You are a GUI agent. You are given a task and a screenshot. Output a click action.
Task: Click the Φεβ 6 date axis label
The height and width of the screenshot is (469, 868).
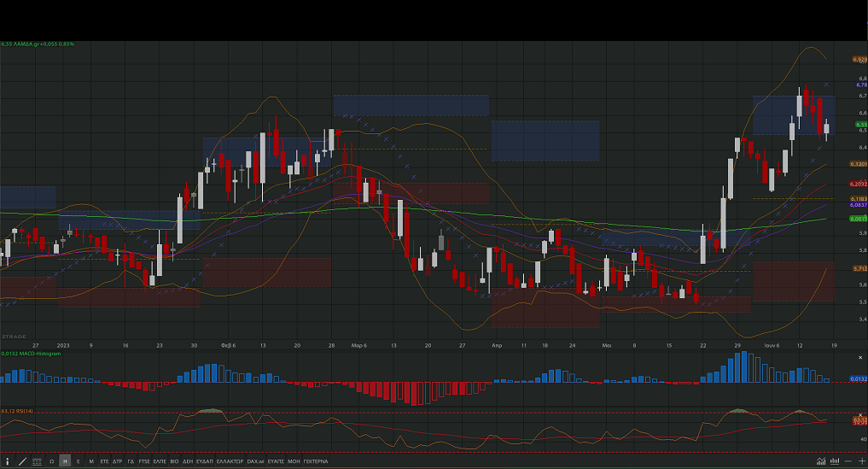tap(228, 345)
